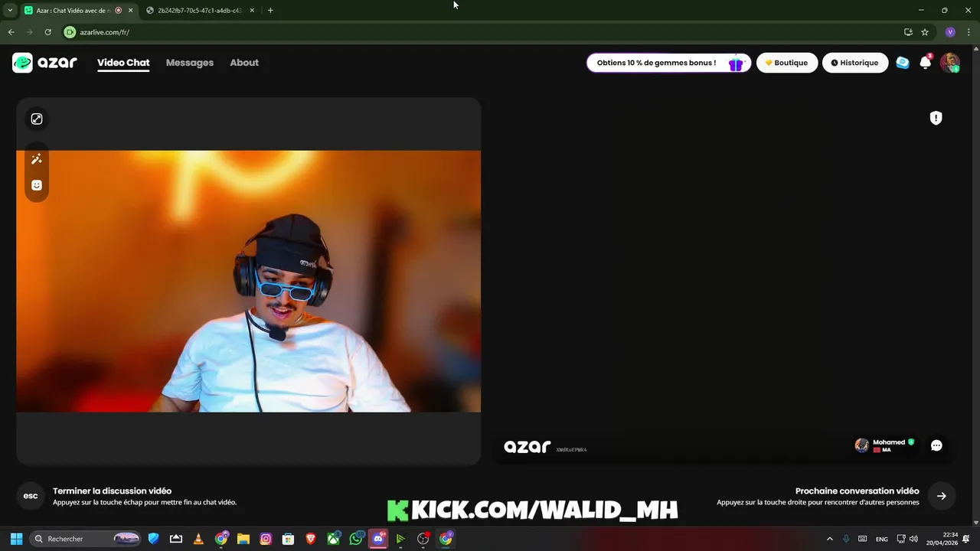Switch the ENG input language
Screen dimensions: 980x551
click(882, 539)
